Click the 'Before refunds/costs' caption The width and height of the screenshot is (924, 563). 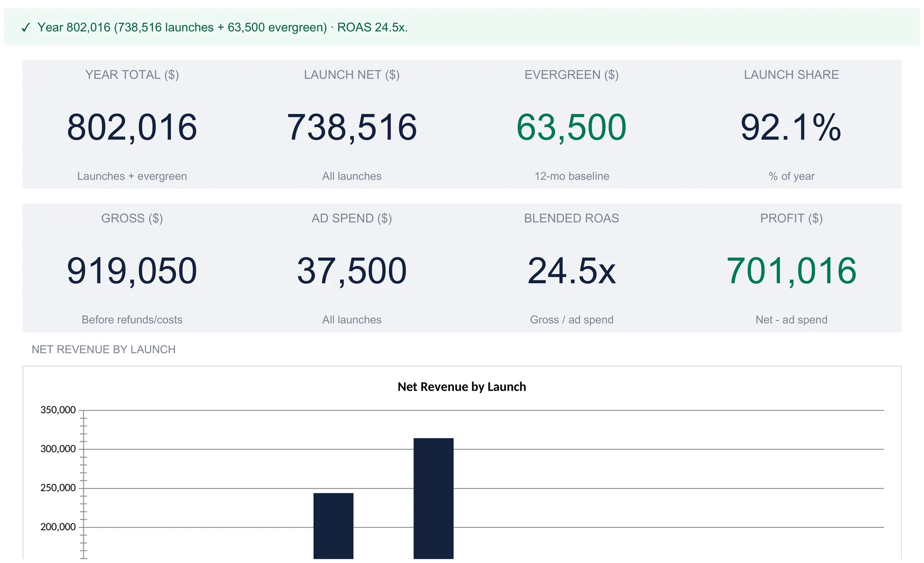click(x=132, y=320)
